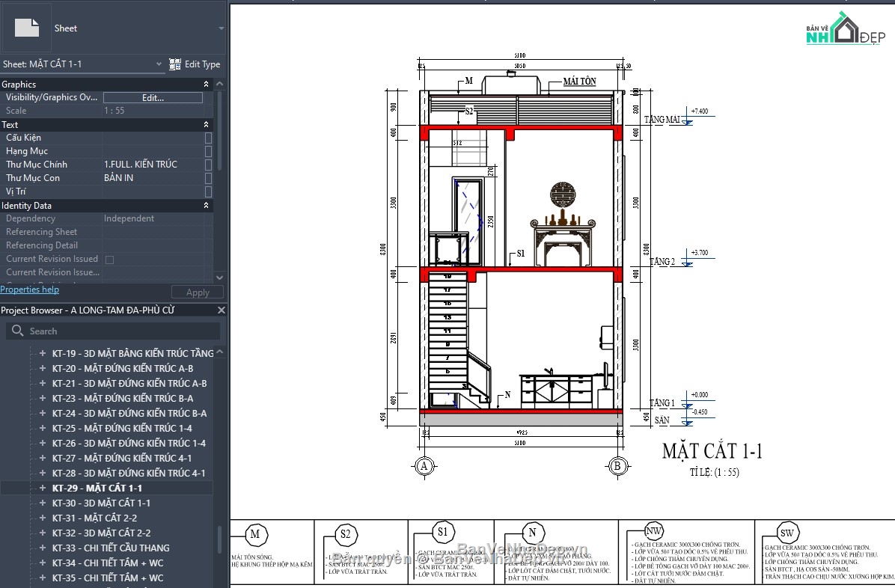The width and height of the screenshot is (895, 588).
Task: Select 'KT-33 - CHI TIẾT CẦU THANG' sheet
Action: (111, 548)
